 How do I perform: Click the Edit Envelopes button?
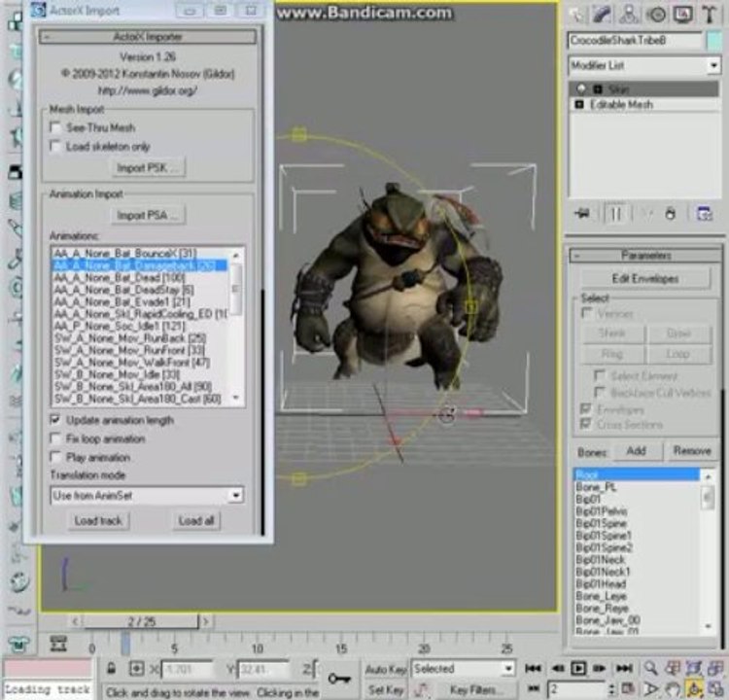point(644,279)
